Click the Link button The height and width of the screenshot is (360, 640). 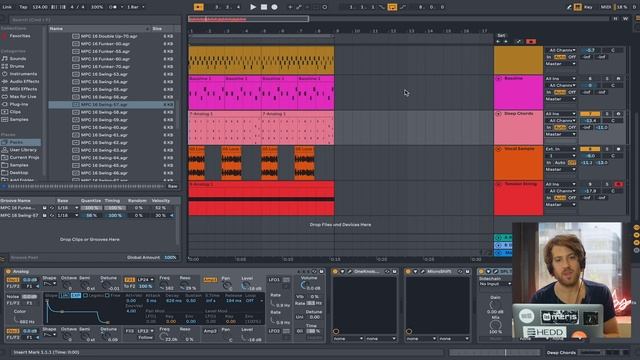click(7, 7)
